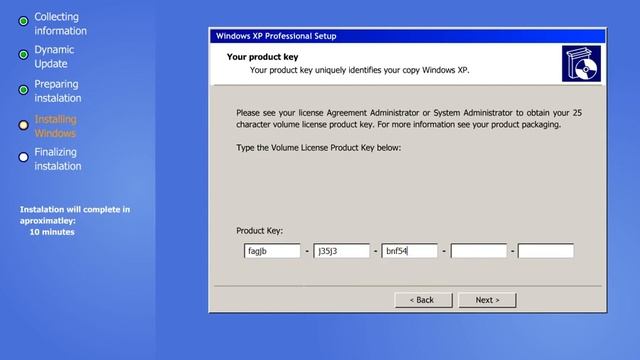This screenshot has height=360, width=640.
Task: Select the 'Collecting information' step text
Action: point(60,24)
